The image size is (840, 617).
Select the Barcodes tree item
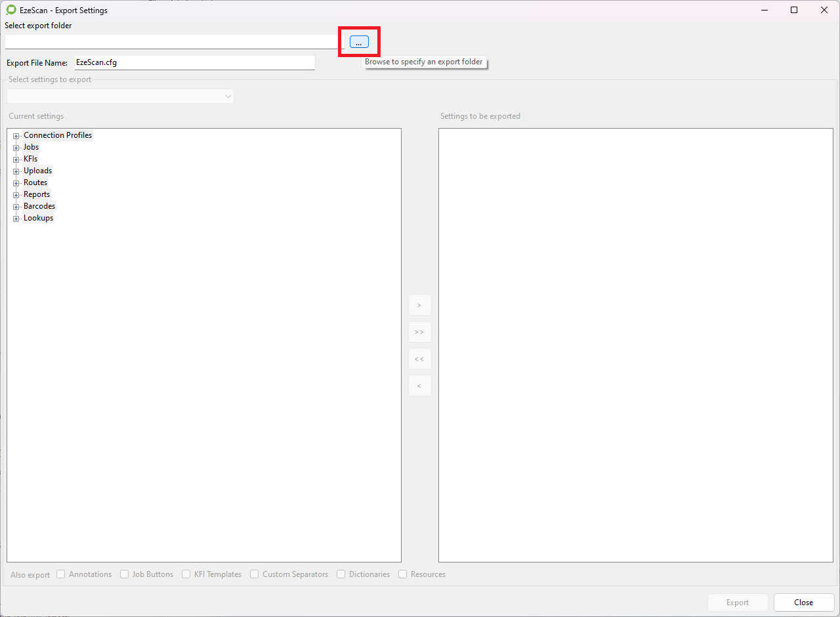click(39, 206)
